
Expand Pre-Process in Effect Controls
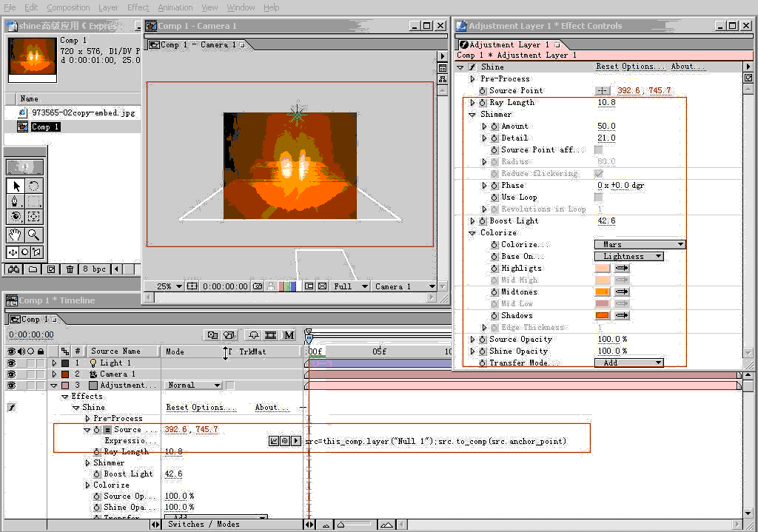click(x=472, y=78)
